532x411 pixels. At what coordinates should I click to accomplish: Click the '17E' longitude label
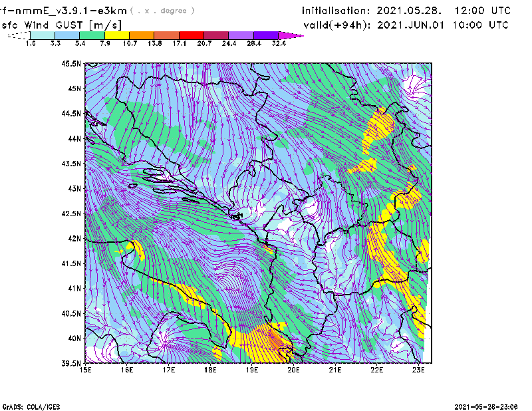pos(169,370)
